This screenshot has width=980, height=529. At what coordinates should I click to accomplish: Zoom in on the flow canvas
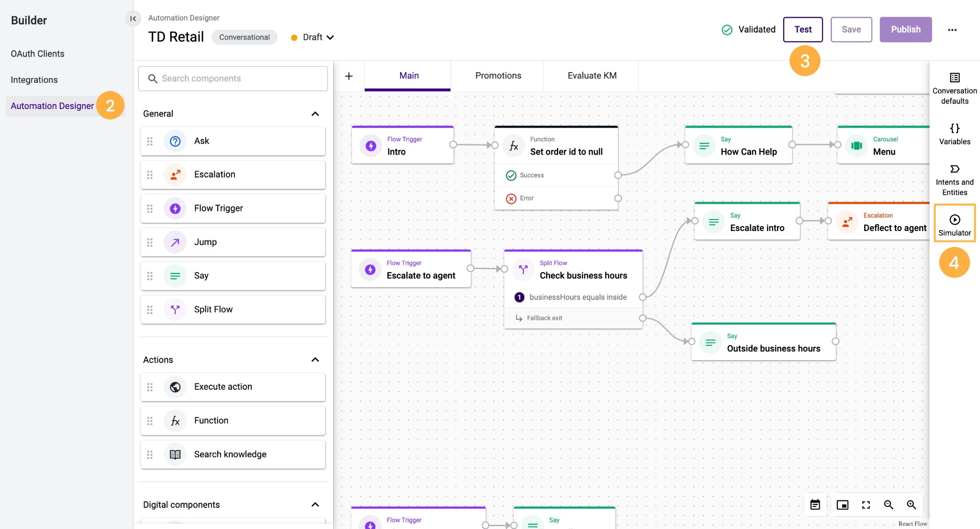pos(912,505)
